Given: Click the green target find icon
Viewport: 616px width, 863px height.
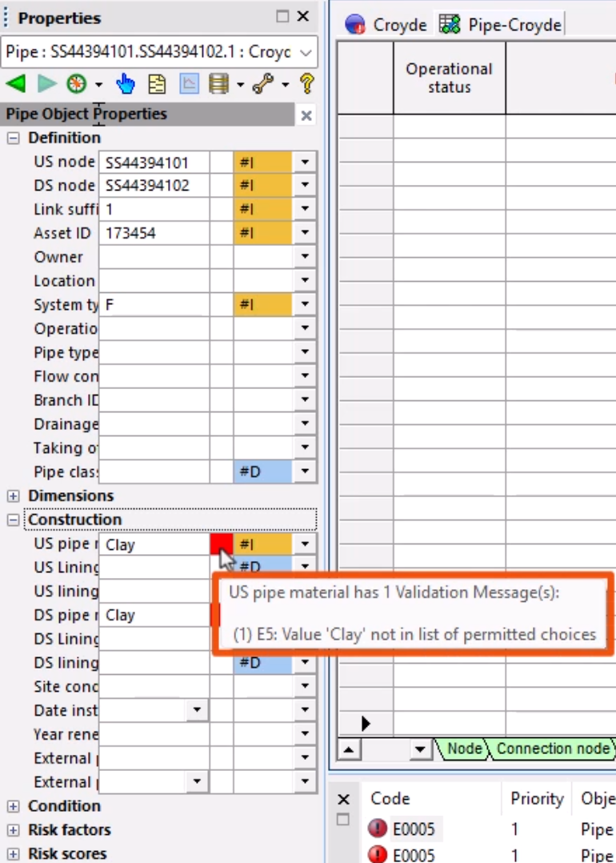Looking at the screenshot, I should tap(77, 84).
